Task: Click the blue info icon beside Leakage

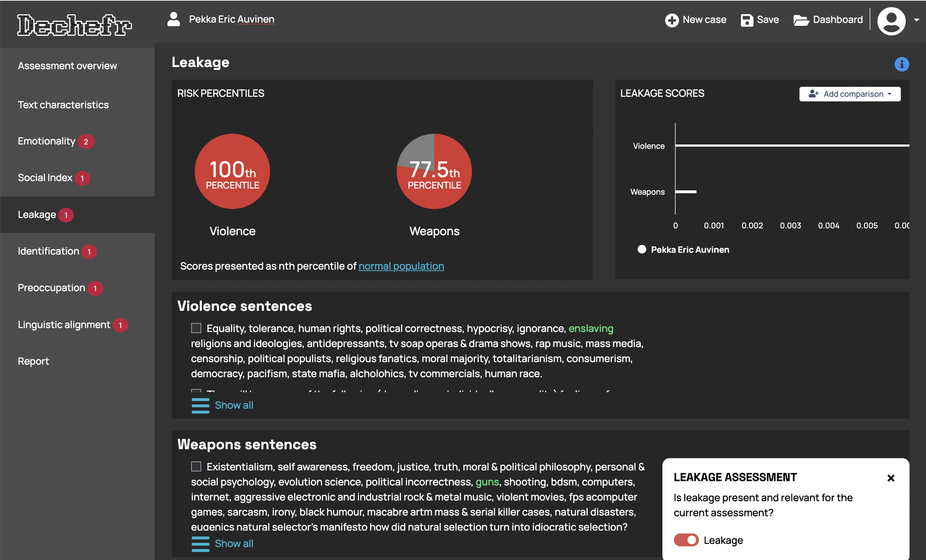Action: (901, 64)
